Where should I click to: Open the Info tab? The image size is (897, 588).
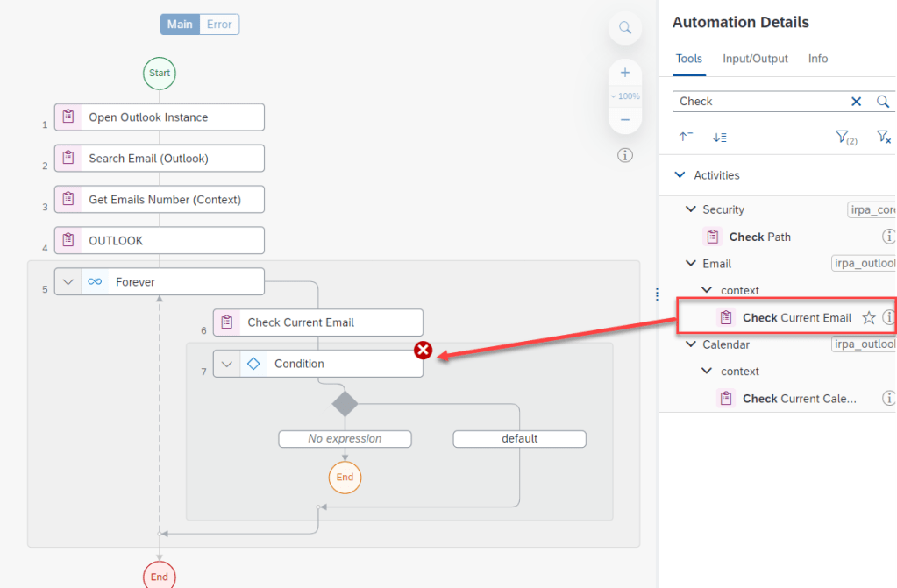(817, 59)
